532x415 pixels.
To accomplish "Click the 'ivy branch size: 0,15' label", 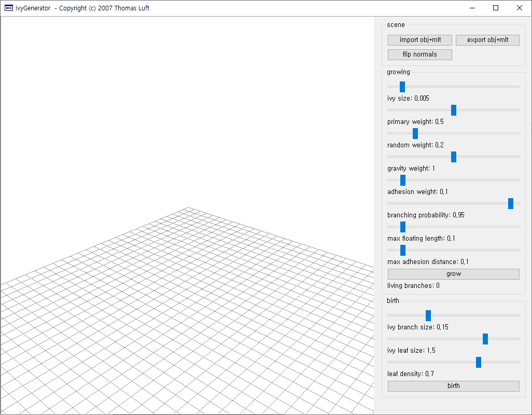I will click(417, 327).
